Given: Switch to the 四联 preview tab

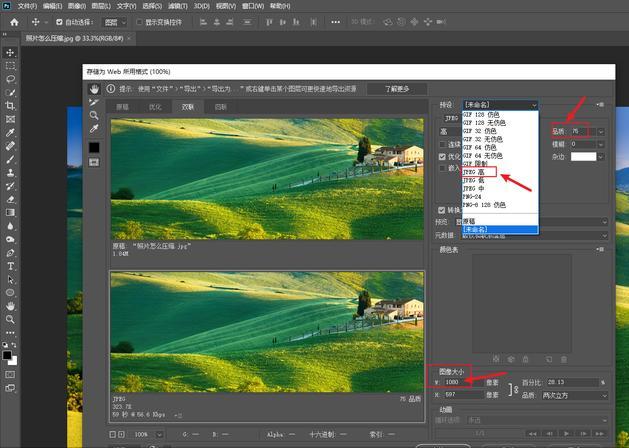Looking at the screenshot, I should [x=220, y=106].
